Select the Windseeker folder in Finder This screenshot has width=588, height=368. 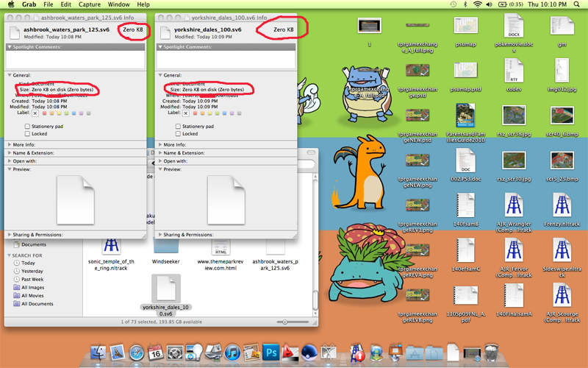coord(166,252)
